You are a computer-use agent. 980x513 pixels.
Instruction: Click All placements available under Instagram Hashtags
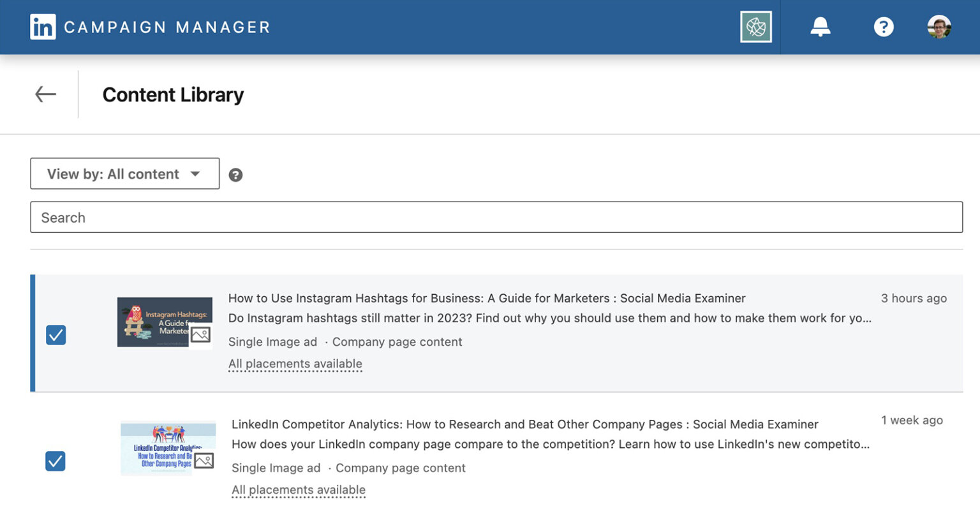click(x=295, y=363)
